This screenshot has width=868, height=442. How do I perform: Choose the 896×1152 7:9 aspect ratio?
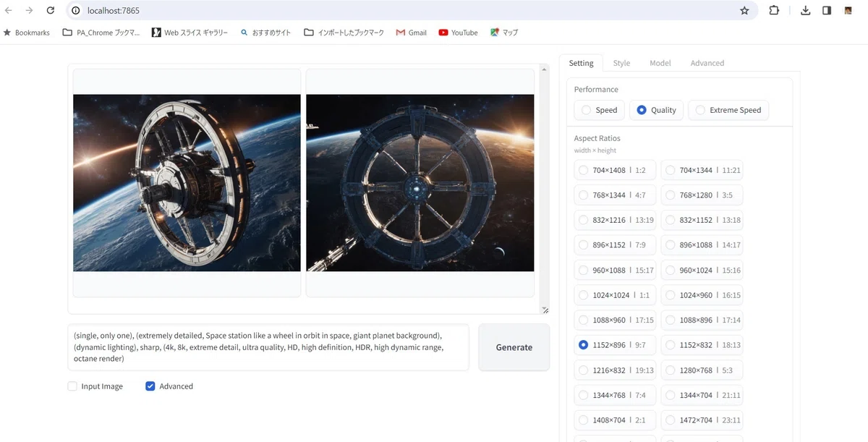pos(615,245)
